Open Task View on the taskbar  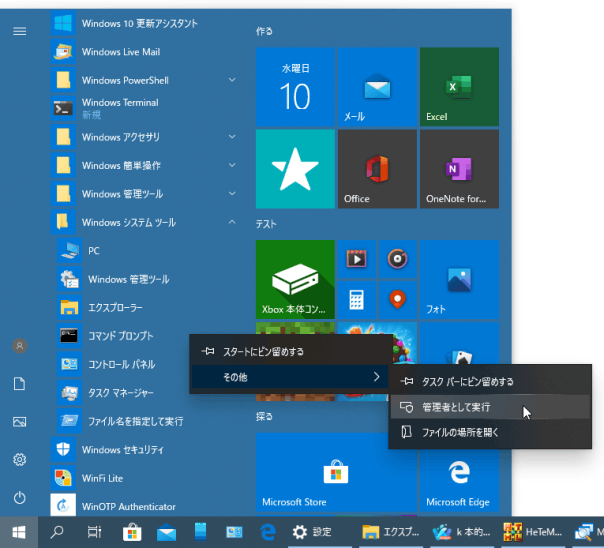pos(94,532)
